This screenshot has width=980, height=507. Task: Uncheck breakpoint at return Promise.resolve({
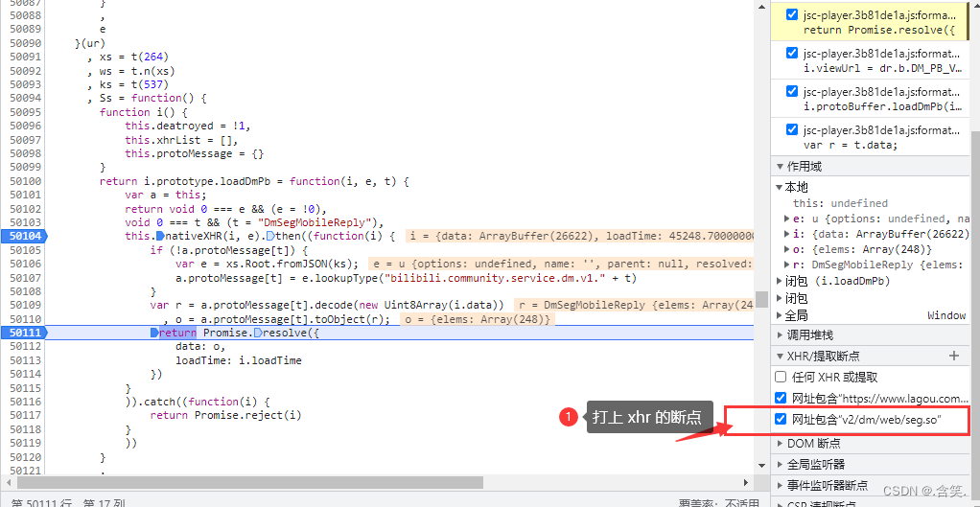792,15
